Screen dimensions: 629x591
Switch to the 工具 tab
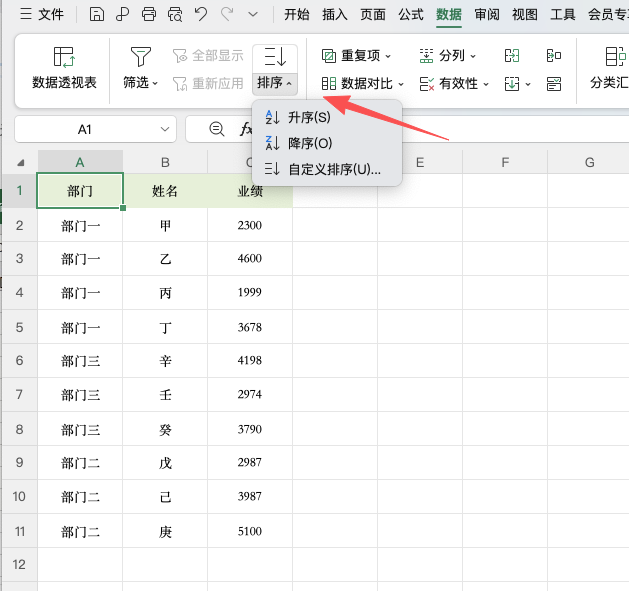click(563, 14)
